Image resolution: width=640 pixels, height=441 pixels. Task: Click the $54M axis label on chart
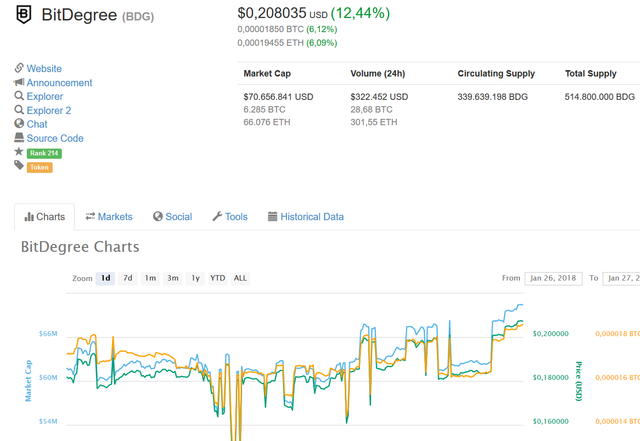(48, 421)
